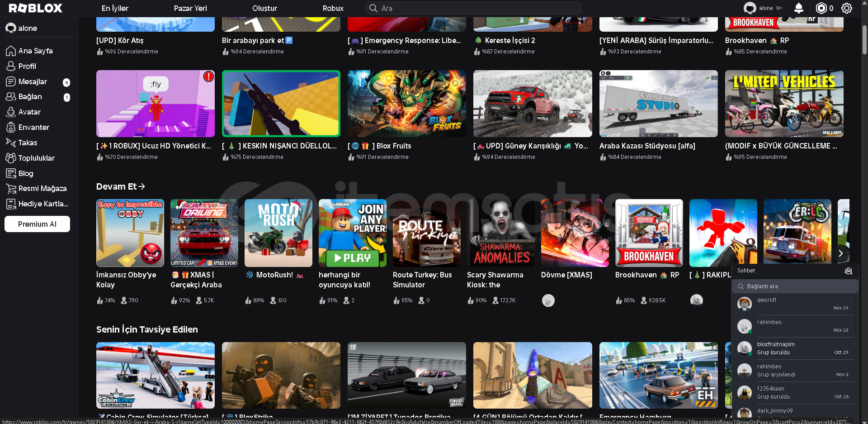Click the Ara search field
Image resolution: width=868 pixels, height=424 pixels.
click(473, 8)
